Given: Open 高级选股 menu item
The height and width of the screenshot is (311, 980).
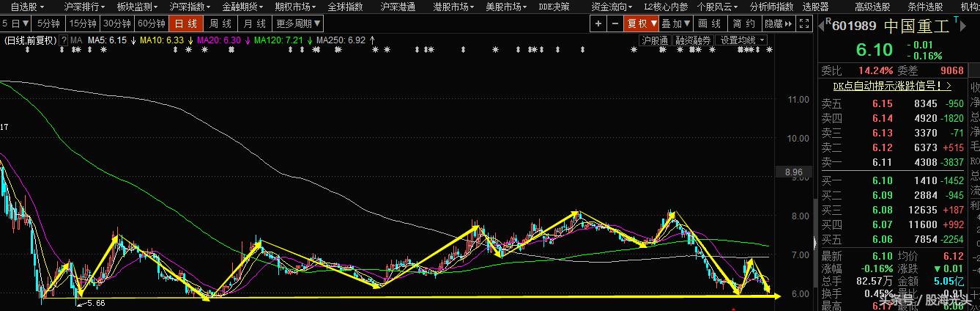Looking at the screenshot, I should [x=872, y=7].
